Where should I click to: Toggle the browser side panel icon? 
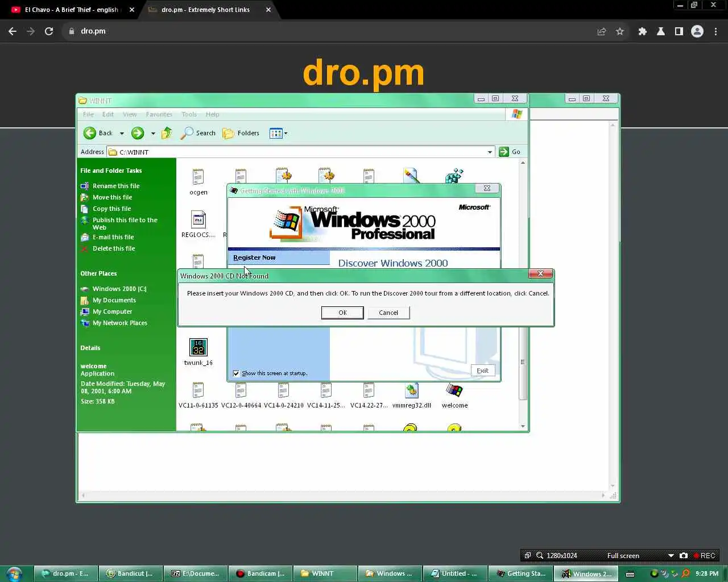coord(679,31)
